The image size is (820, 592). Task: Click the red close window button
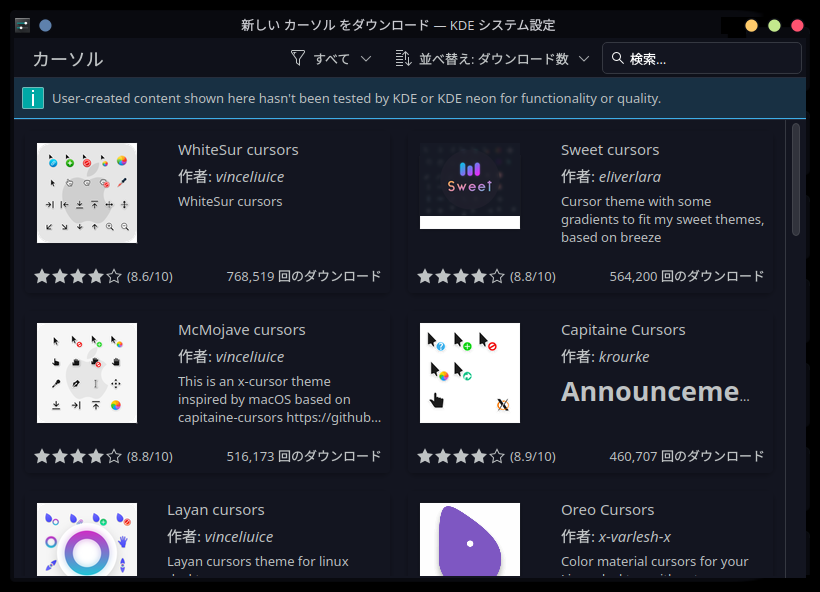[797, 26]
